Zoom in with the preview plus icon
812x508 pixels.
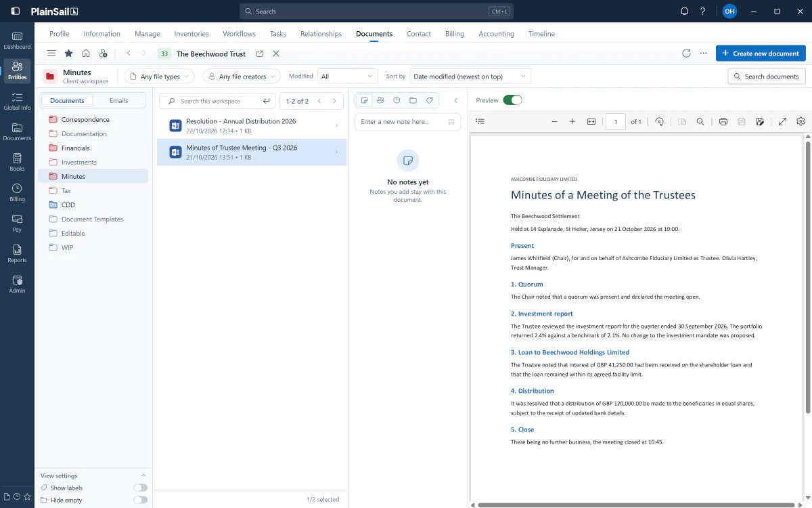coord(572,121)
